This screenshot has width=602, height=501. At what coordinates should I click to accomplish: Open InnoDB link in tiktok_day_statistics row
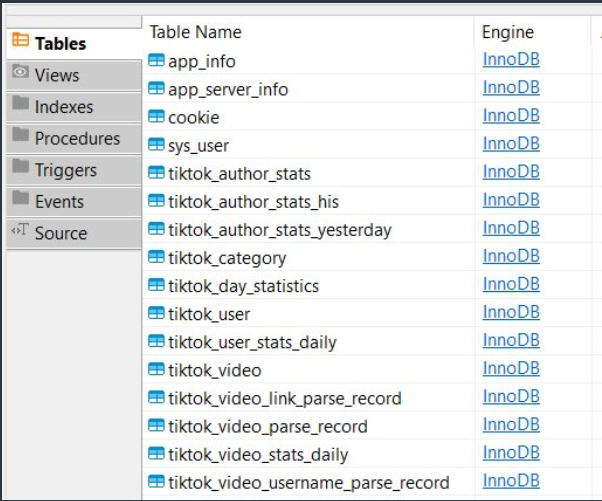pos(511,284)
